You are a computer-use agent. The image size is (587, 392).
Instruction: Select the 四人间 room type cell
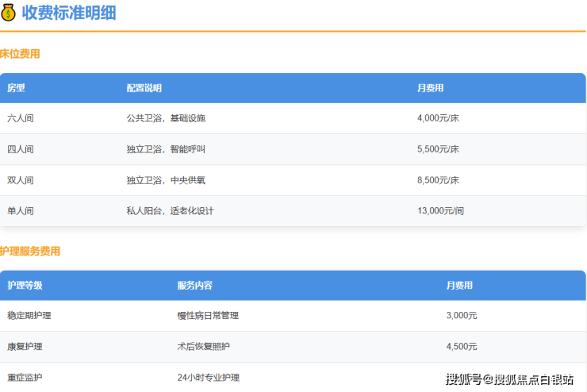point(21,149)
